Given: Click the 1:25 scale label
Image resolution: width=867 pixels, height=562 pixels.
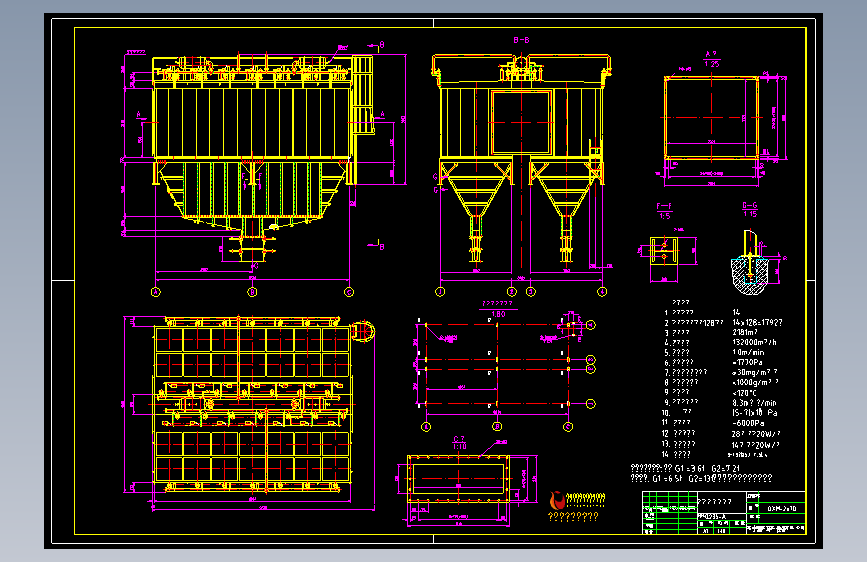Looking at the screenshot, I should click(712, 64).
